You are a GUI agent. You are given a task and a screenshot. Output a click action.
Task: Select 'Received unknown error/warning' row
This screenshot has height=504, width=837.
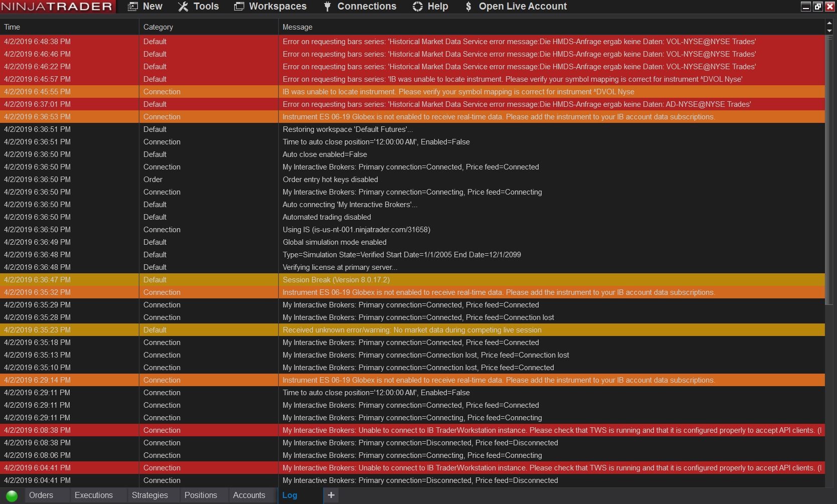[x=412, y=330]
